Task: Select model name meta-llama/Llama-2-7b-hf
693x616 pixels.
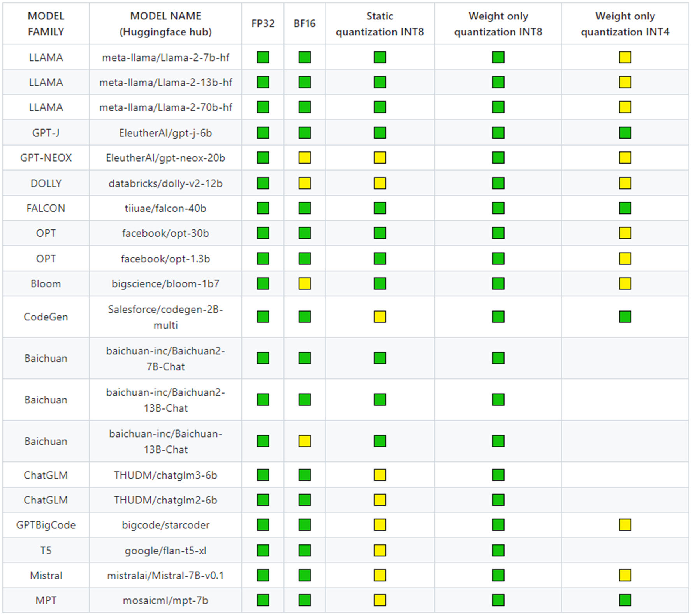Action: [x=165, y=58]
